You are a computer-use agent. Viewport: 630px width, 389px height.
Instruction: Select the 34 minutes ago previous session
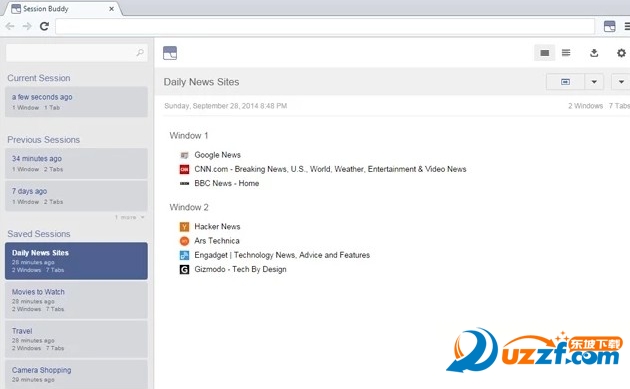click(x=76, y=164)
